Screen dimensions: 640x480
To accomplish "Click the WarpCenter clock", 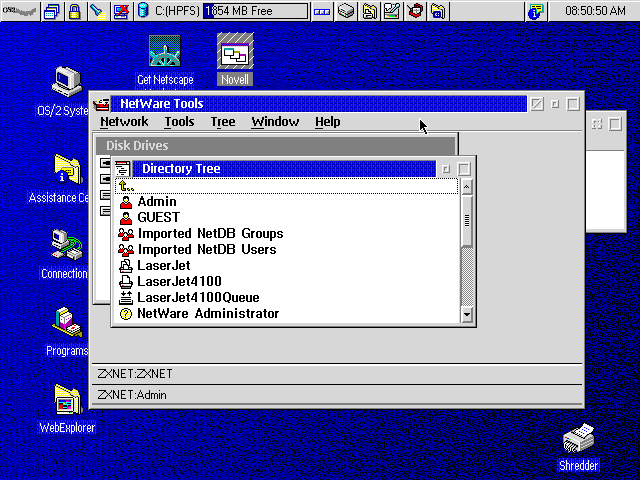I will [x=595, y=11].
